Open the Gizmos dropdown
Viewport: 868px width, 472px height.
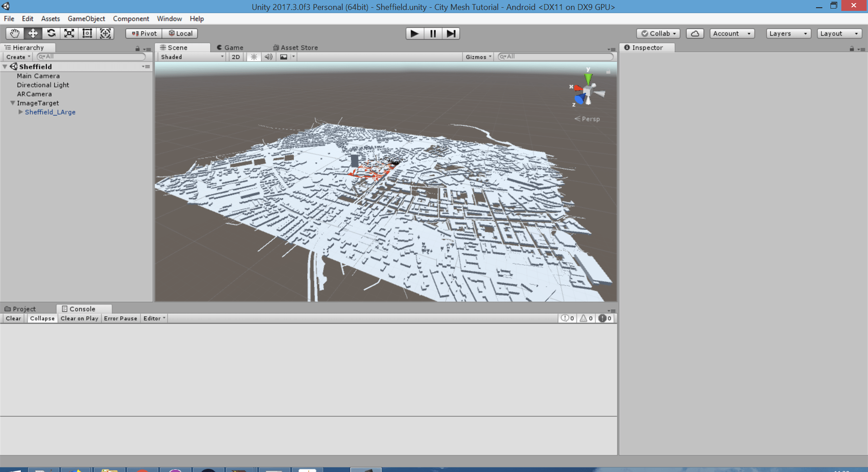pyautogui.click(x=478, y=57)
